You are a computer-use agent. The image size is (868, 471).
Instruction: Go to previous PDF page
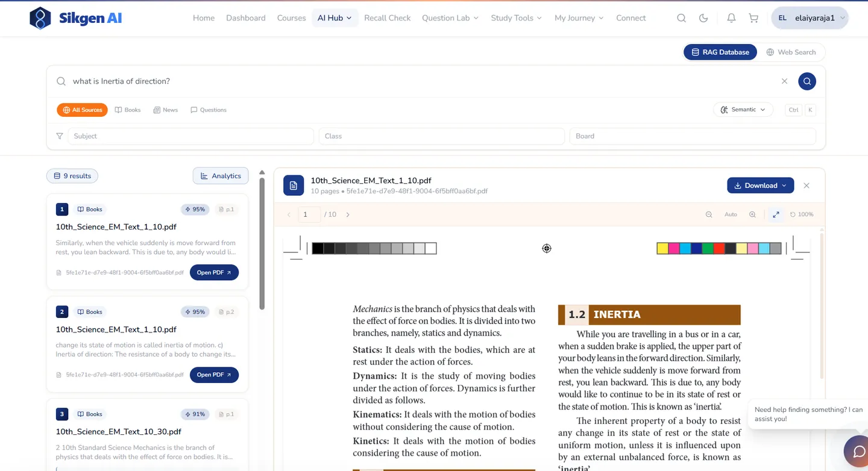(x=289, y=214)
